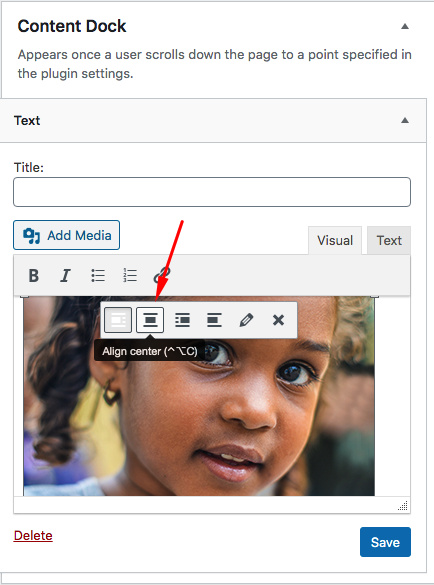Insert a numbered list
This screenshot has width=434, height=585.
click(x=130, y=276)
